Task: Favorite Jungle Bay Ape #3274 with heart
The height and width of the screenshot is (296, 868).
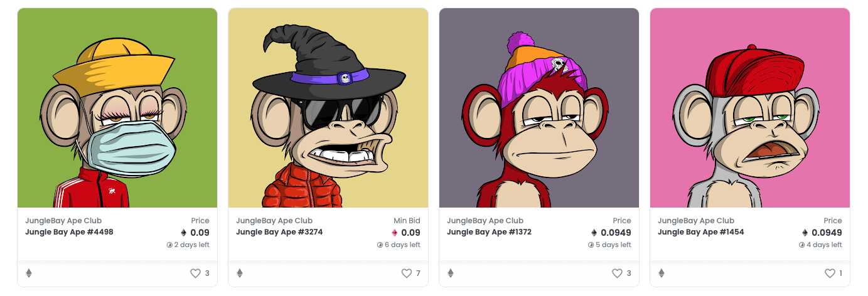Action: pyautogui.click(x=405, y=273)
